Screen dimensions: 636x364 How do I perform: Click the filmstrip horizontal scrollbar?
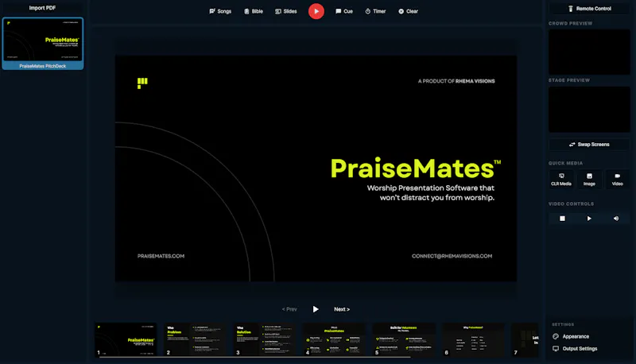tap(254, 358)
